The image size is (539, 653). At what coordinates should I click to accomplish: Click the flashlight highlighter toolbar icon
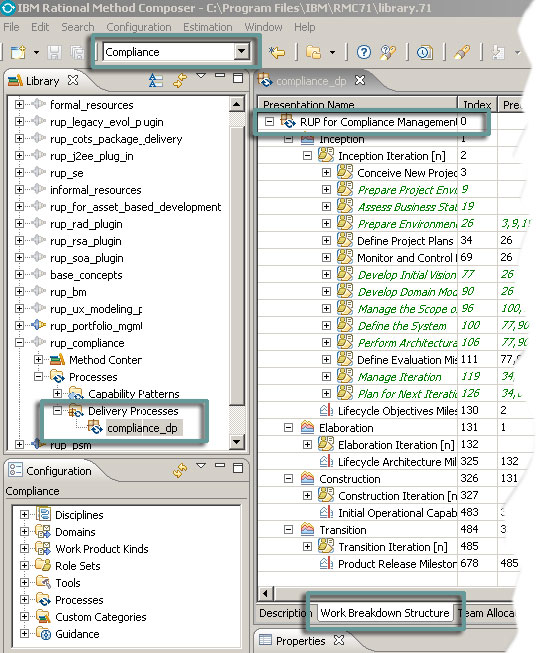[462, 52]
